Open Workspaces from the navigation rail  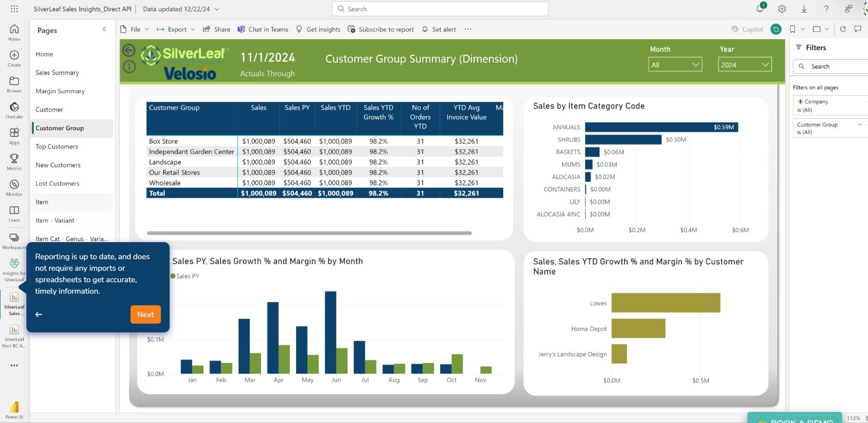(x=14, y=241)
